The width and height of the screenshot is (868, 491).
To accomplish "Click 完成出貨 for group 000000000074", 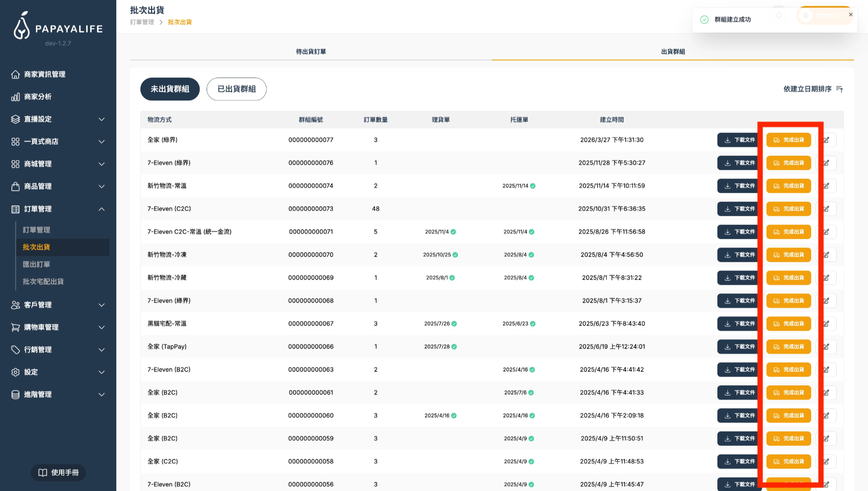I will point(789,186).
